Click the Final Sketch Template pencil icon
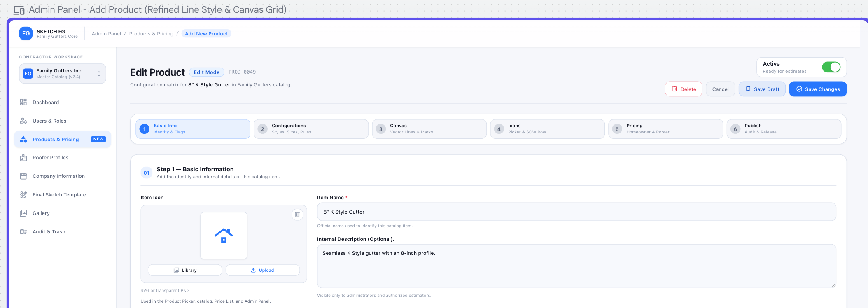The image size is (868, 308). [23, 194]
